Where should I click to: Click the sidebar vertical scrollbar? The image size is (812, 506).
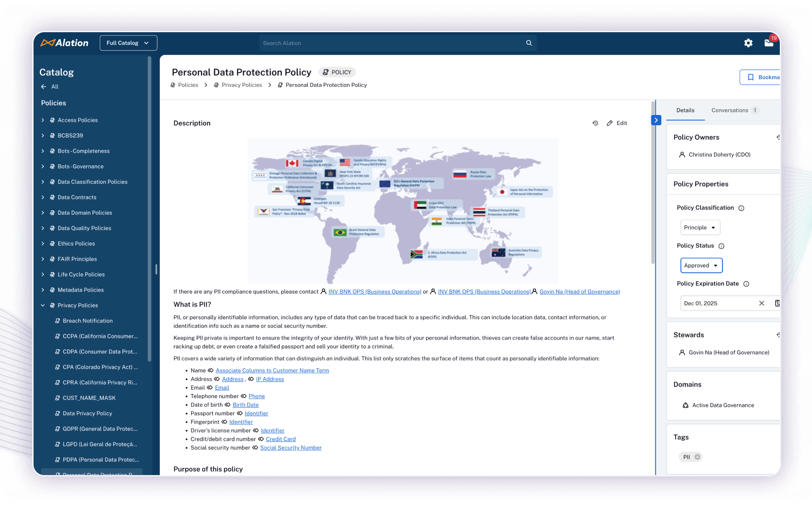point(149,208)
